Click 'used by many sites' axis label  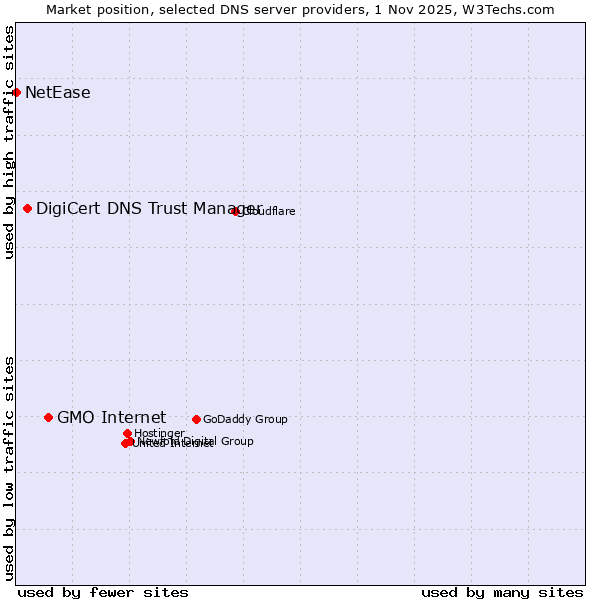click(502, 592)
